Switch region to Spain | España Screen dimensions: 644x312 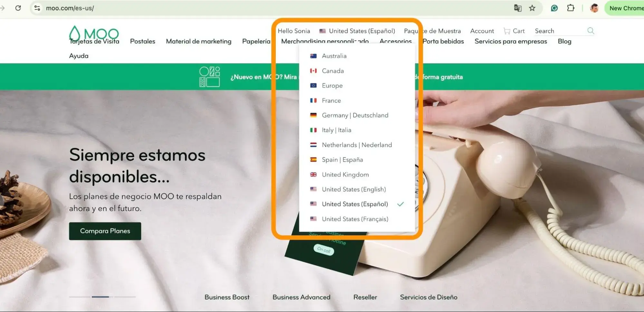point(342,160)
